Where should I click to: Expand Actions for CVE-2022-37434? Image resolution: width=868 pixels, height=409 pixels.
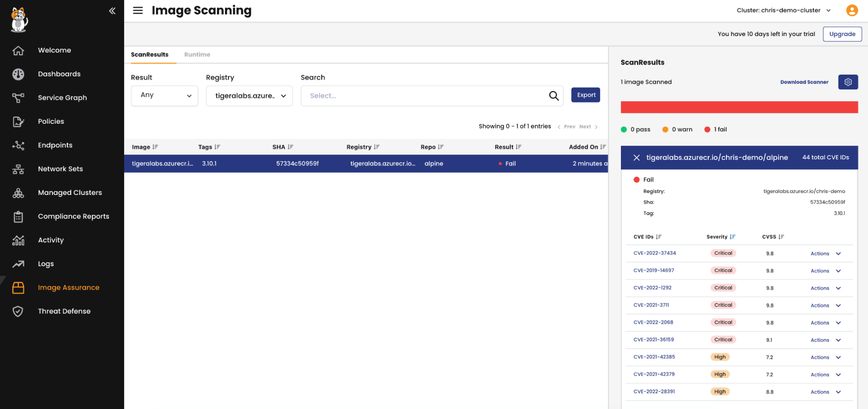tap(825, 254)
